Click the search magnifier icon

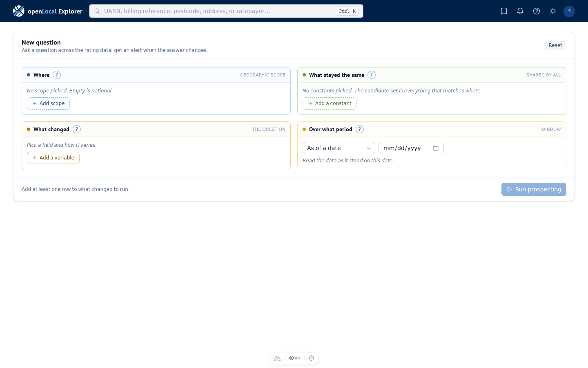point(97,11)
